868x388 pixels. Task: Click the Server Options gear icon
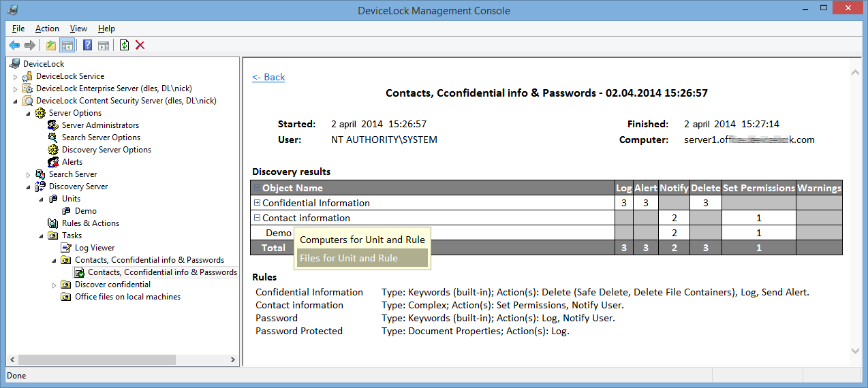(x=41, y=113)
